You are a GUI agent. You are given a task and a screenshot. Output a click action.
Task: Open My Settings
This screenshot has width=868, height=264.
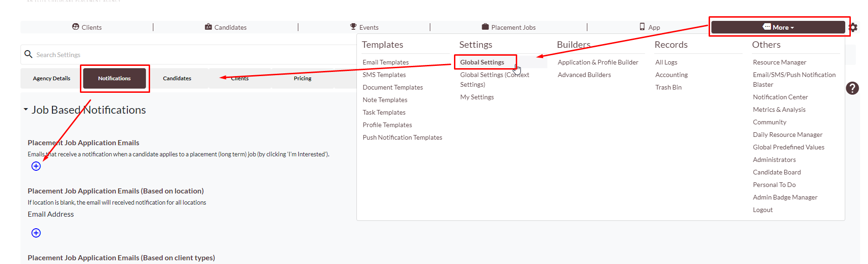477,97
